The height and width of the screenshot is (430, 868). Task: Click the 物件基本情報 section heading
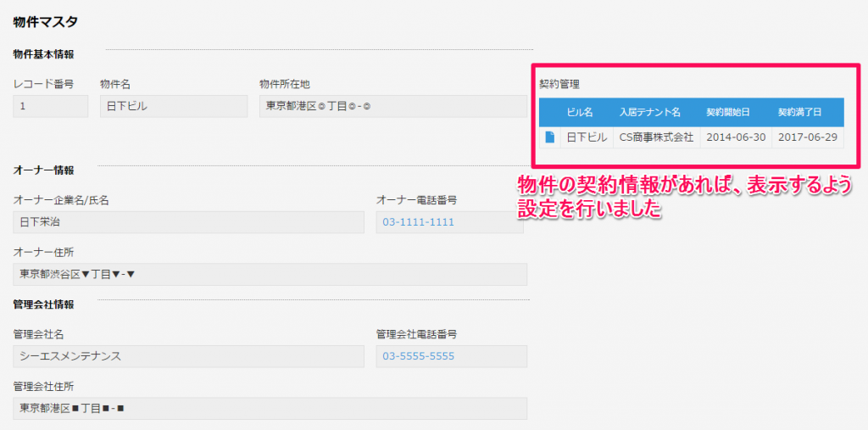tap(44, 53)
